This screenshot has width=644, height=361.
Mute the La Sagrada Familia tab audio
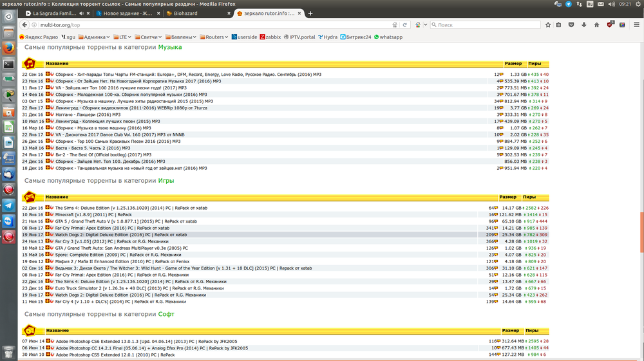(x=81, y=14)
